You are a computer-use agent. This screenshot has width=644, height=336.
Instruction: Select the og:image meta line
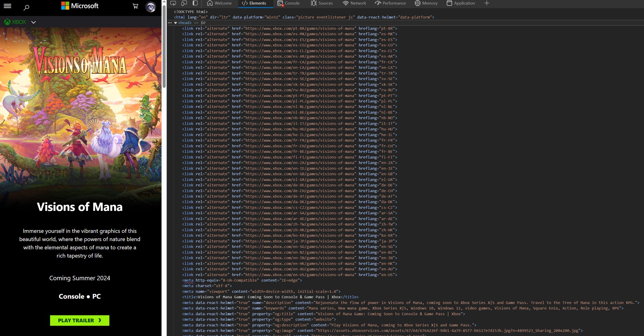(x=382, y=331)
